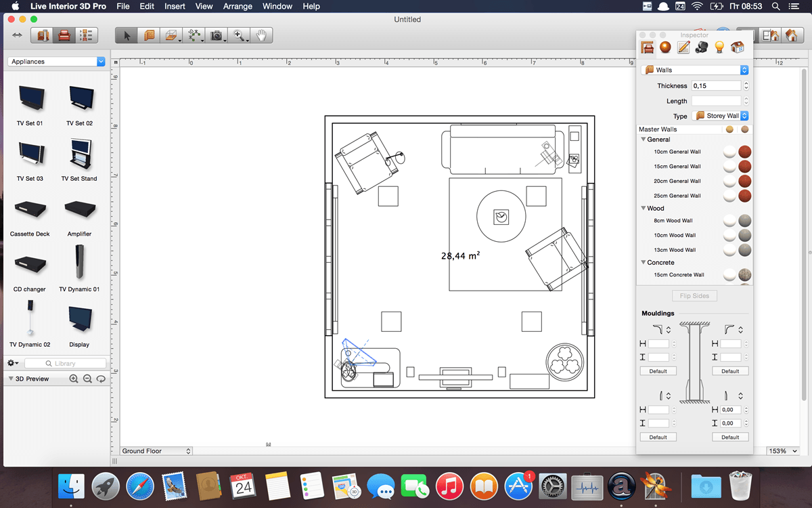
Task: Open the camera tab in Inspector
Action: [x=702, y=47]
